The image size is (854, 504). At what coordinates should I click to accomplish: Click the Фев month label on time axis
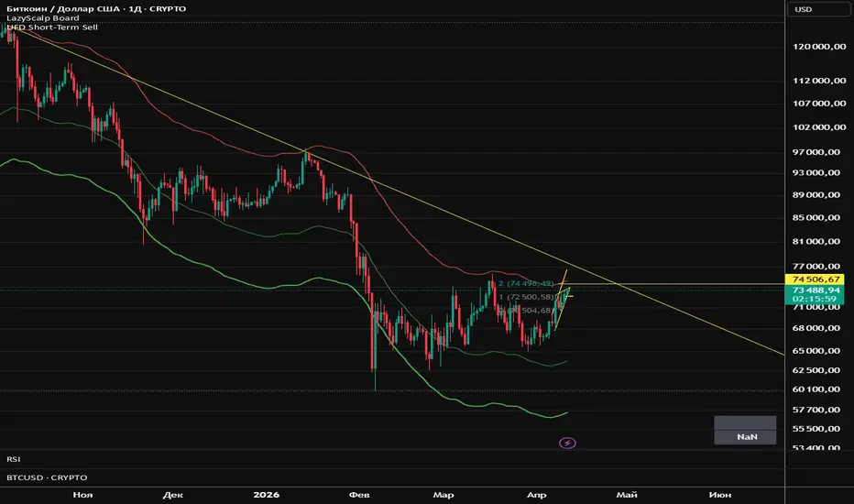pyautogui.click(x=359, y=495)
